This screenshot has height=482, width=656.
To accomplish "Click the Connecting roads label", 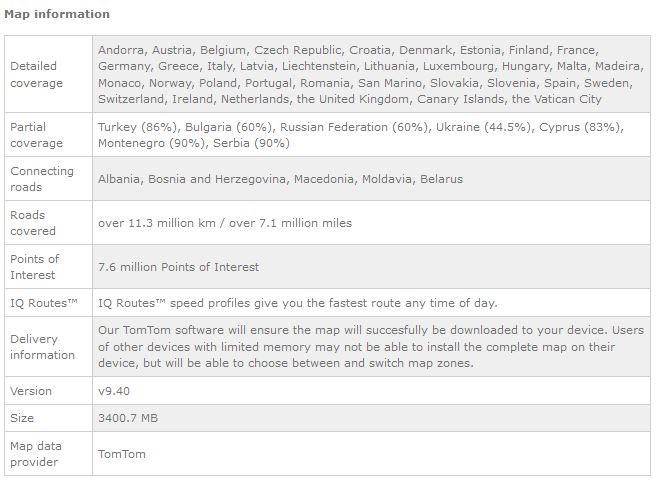I will pos(42,179).
